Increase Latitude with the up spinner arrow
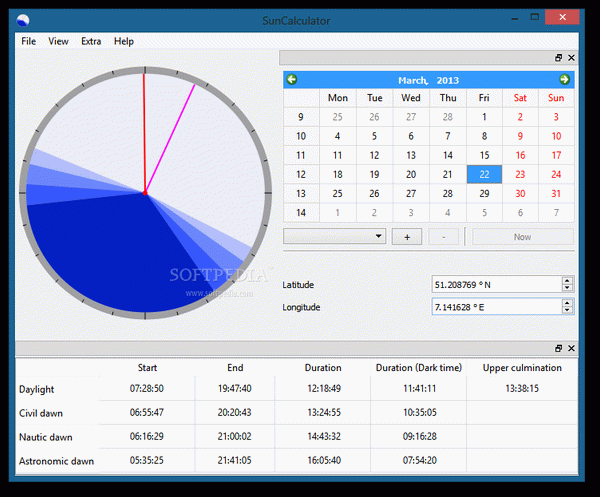 (567, 280)
